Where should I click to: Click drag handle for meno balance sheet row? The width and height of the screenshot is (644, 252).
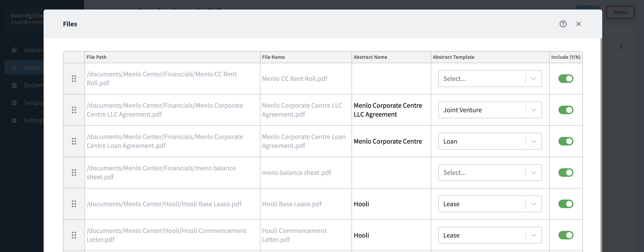click(74, 173)
